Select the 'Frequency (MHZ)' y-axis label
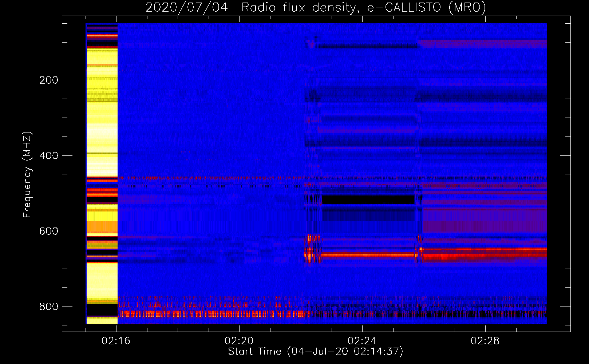Screen dimensions: 589x364 tap(27, 175)
